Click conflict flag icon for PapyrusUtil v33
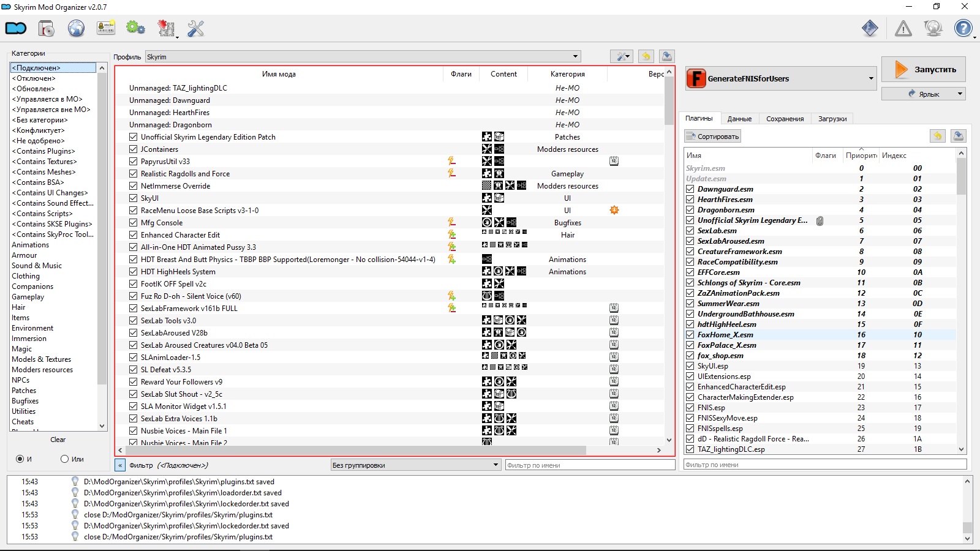This screenshot has width=980, height=551. click(x=451, y=161)
